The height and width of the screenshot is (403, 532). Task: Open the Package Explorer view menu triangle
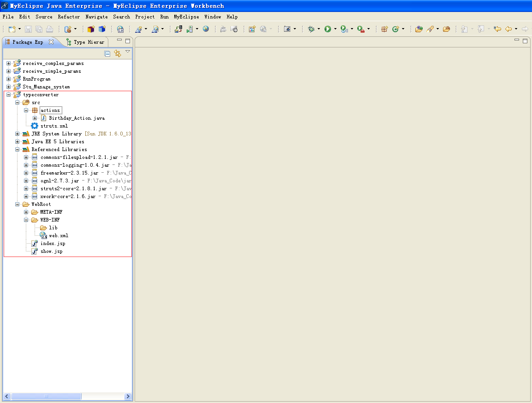[x=128, y=52]
